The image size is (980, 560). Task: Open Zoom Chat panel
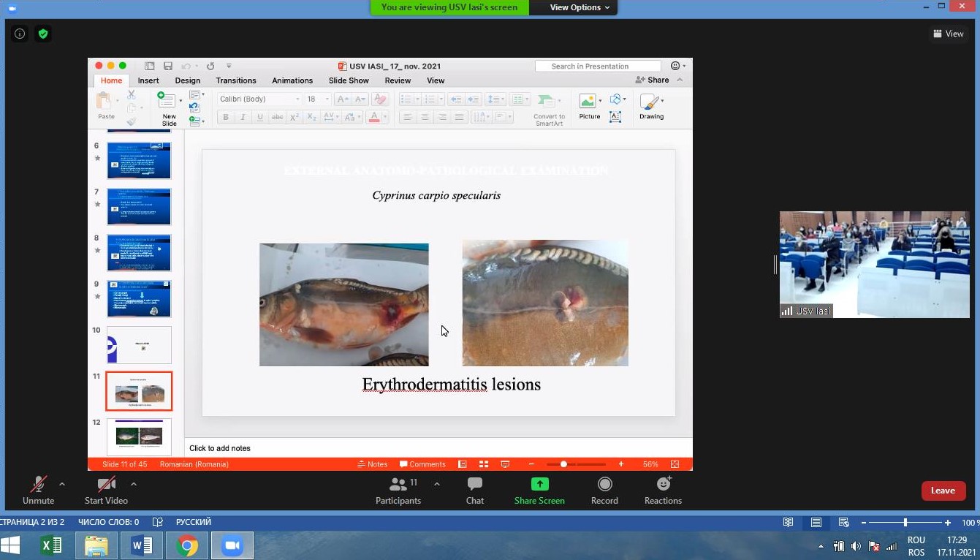pos(475,491)
